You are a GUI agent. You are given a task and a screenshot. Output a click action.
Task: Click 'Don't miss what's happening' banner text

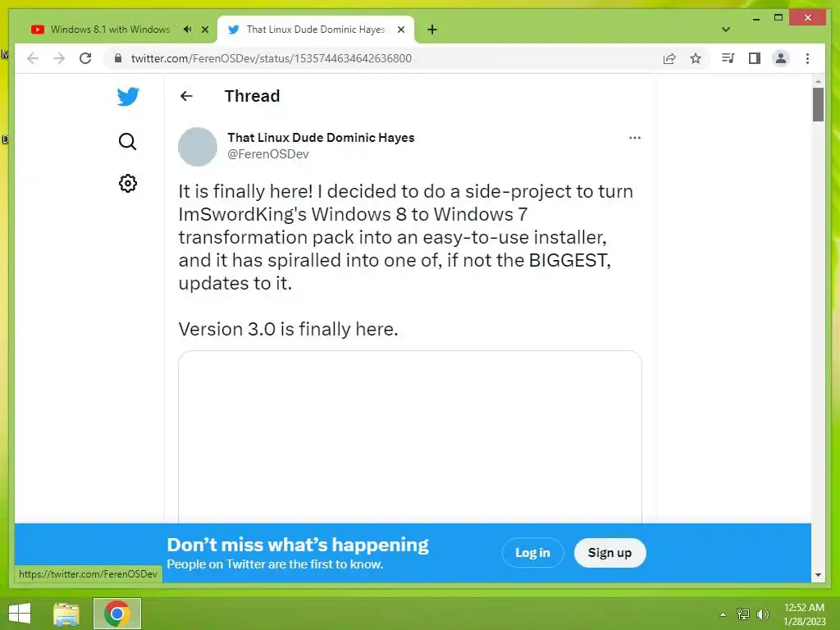(297, 545)
